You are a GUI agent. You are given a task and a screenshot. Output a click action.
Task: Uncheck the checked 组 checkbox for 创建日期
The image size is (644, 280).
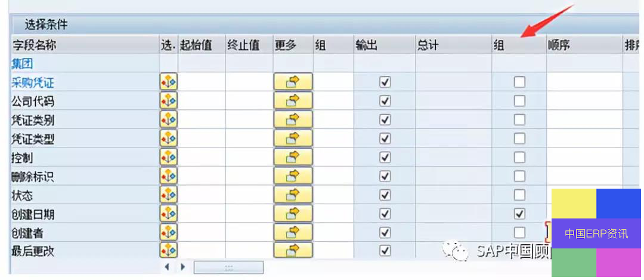(519, 213)
